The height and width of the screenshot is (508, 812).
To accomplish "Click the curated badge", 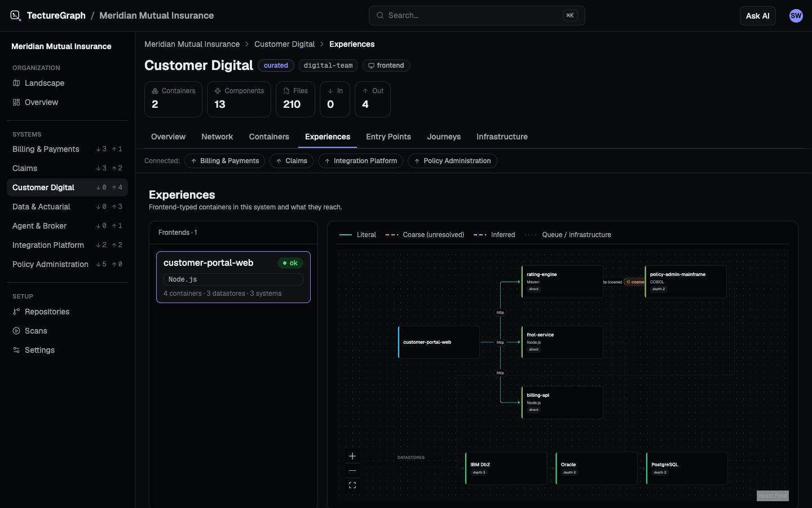I will click(276, 66).
